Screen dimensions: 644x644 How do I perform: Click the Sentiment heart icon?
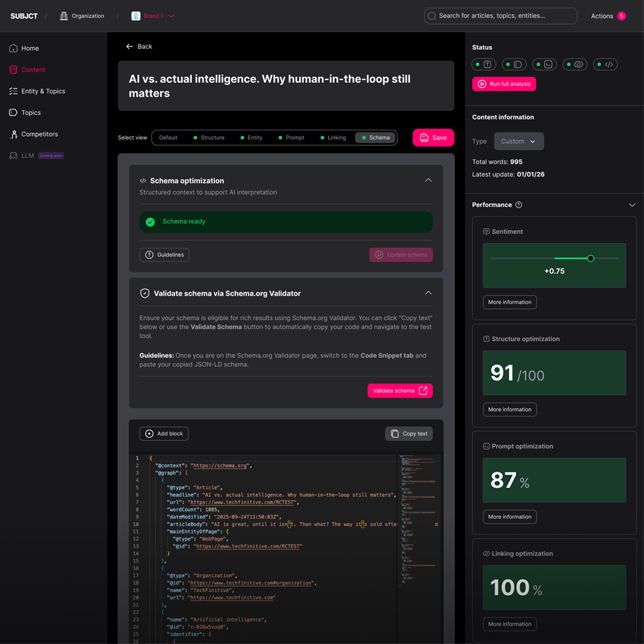coord(486,232)
